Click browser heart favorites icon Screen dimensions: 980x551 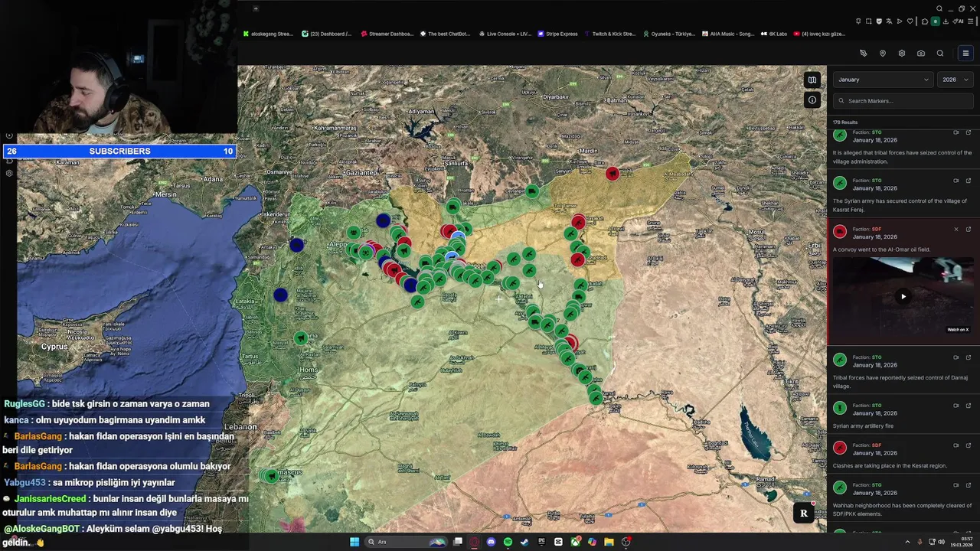click(x=910, y=21)
